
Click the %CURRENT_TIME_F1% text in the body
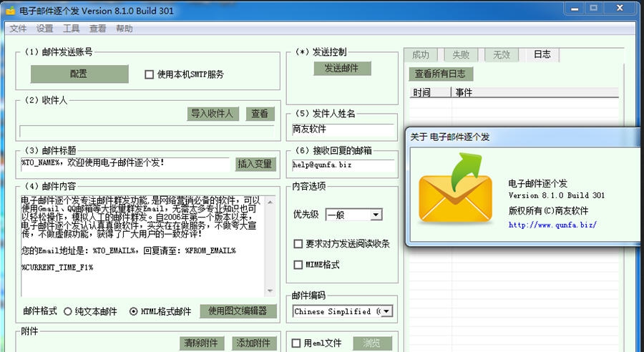57,268
